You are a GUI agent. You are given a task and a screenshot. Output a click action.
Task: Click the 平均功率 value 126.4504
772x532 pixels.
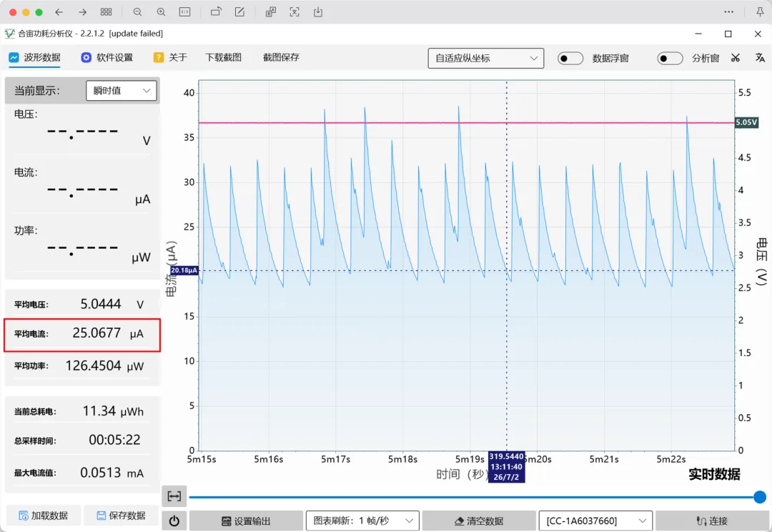pyautogui.click(x=93, y=365)
